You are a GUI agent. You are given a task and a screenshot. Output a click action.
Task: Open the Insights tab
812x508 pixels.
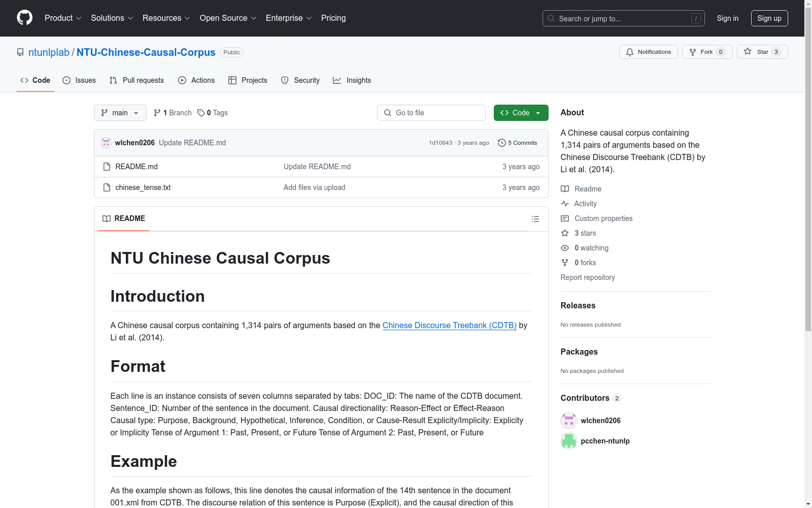click(x=352, y=80)
